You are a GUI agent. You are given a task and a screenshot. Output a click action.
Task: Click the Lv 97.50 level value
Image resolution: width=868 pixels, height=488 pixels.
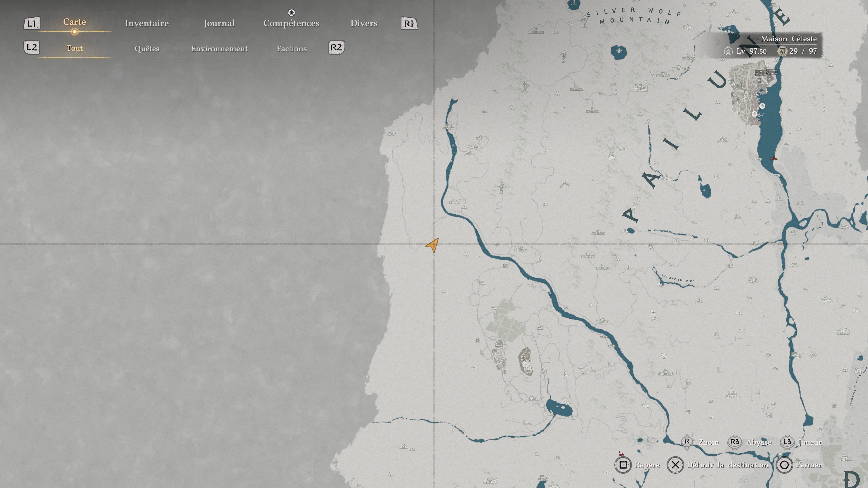(x=751, y=51)
